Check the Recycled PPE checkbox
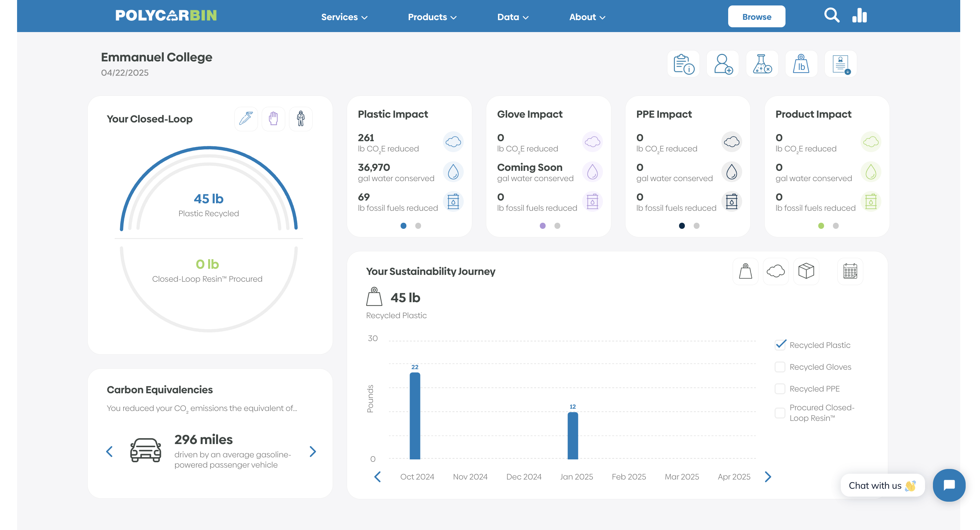This screenshot has height=530, width=980. (780, 388)
